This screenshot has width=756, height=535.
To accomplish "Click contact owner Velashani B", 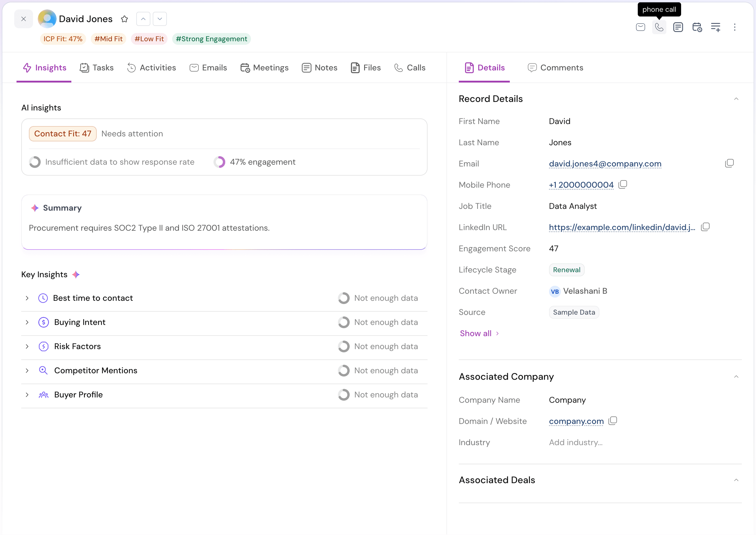I will 578,291.
